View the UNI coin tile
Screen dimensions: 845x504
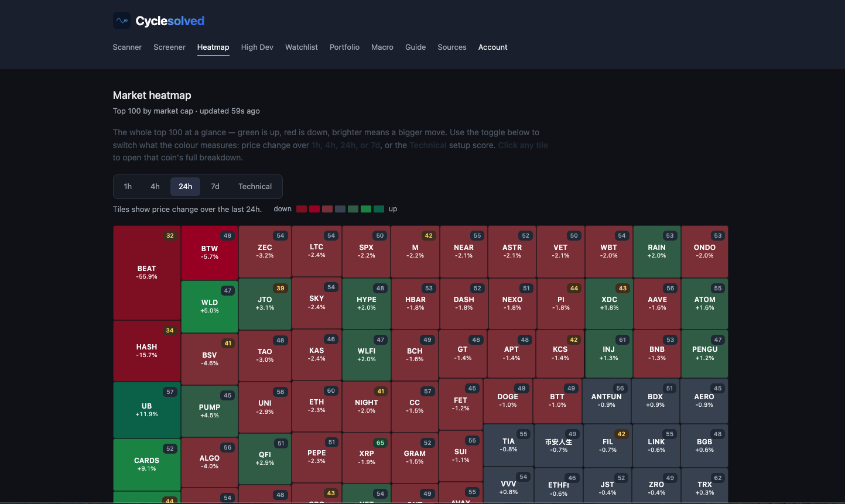(x=265, y=407)
